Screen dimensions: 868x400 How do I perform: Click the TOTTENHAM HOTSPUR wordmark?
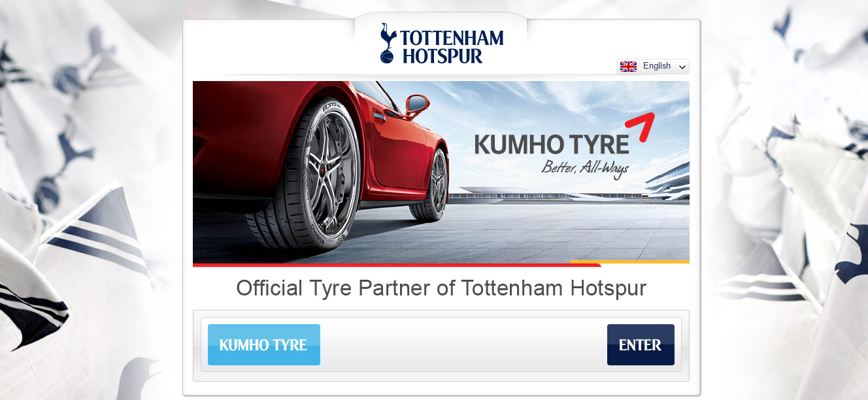(452, 46)
